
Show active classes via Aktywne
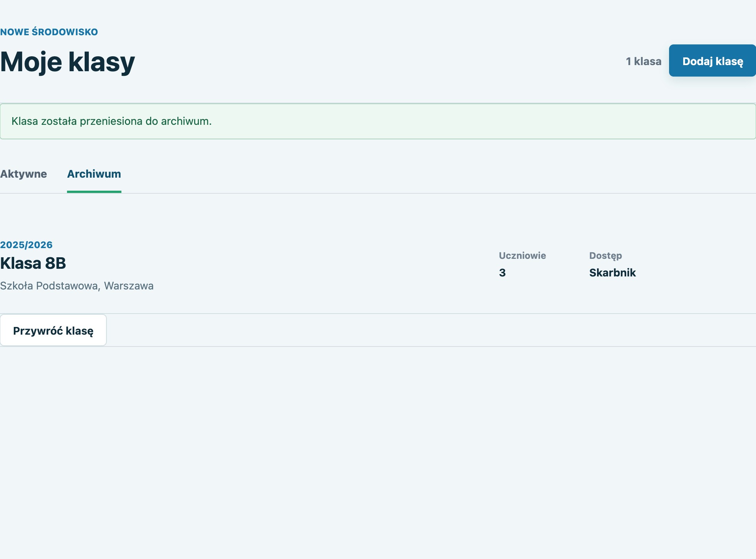(23, 174)
